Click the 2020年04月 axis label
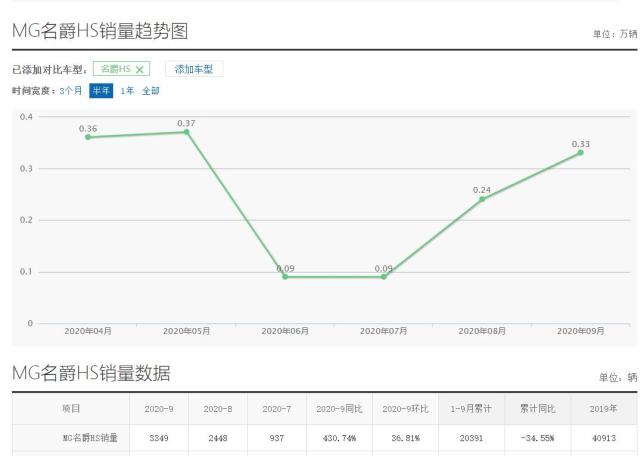641x456 pixels. pyautogui.click(x=88, y=331)
